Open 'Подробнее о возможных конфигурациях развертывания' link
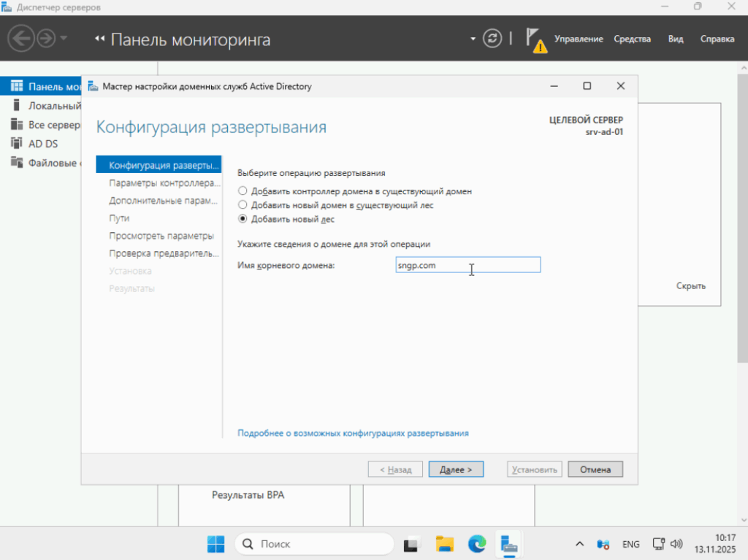748x560 pixels. point(353,433)
